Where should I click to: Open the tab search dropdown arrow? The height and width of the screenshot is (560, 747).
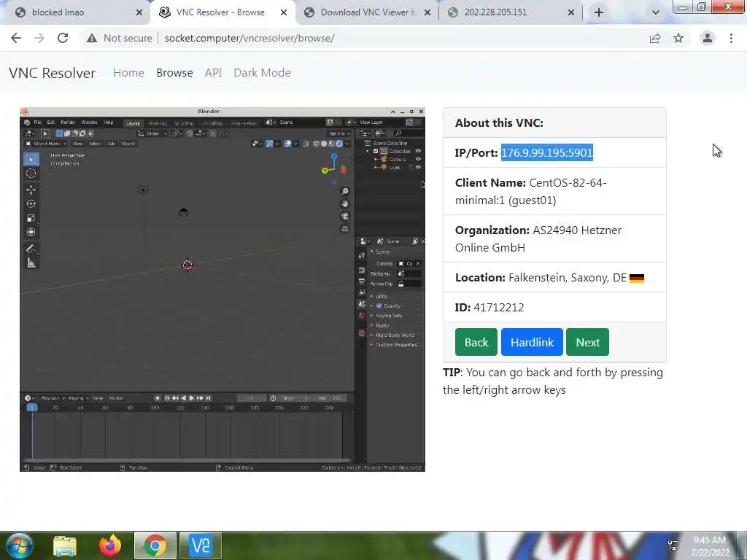click(656, 13)
